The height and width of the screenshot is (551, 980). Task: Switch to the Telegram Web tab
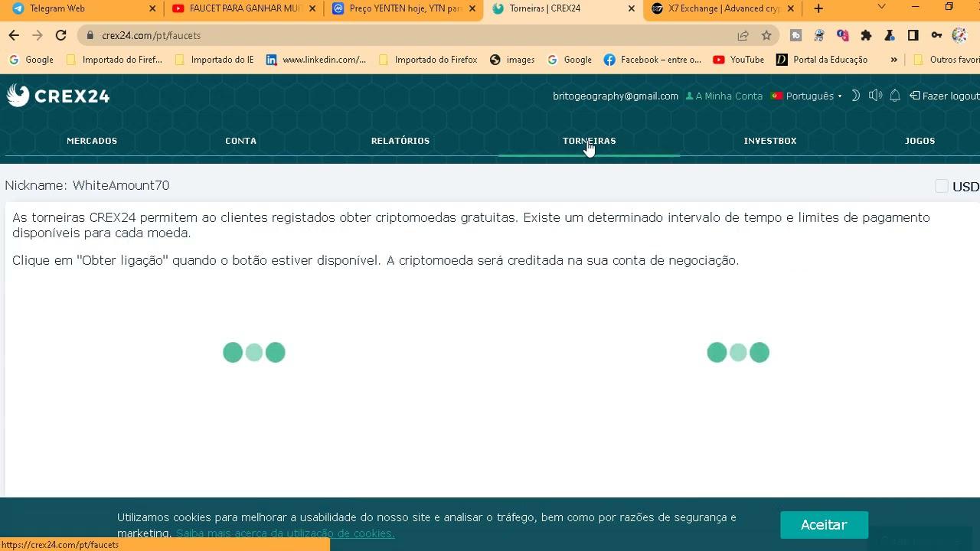(80, 8)
